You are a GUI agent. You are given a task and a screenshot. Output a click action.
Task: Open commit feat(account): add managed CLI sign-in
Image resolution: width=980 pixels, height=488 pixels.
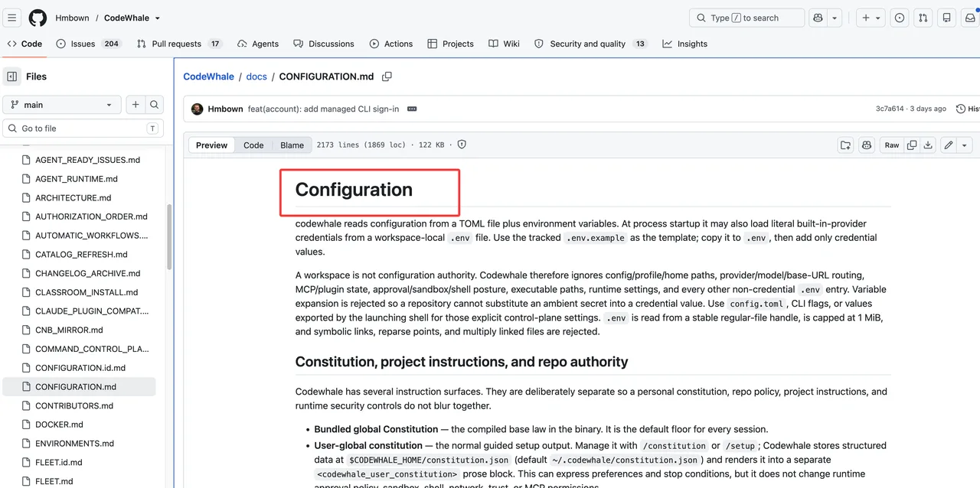pos(323,109)
